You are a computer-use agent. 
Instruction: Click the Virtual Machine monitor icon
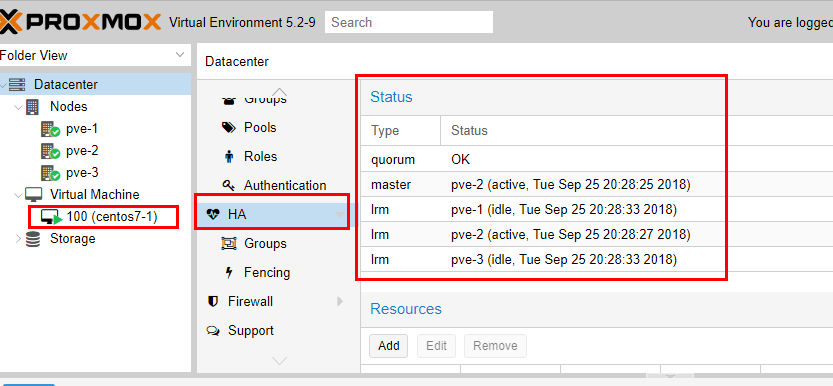click(33, 194)
